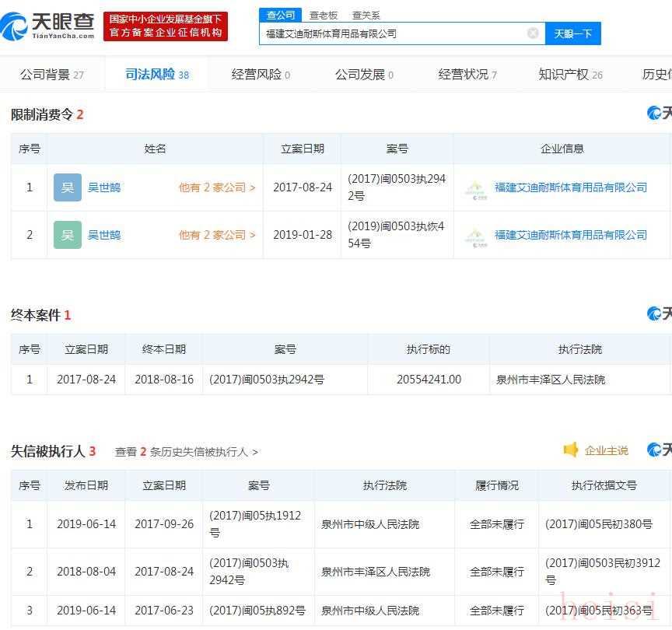The image size is (672, 630).
Task: Click the company name search input field
Action: [393, 33]
